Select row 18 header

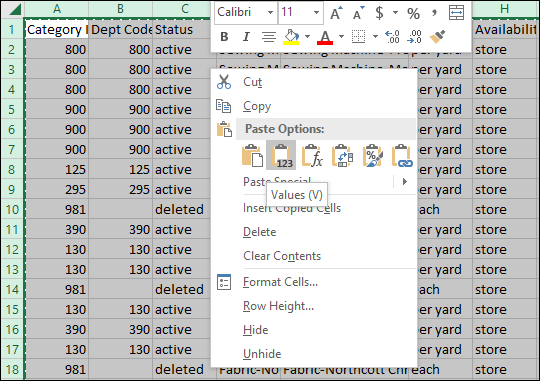tap(12, 369)
